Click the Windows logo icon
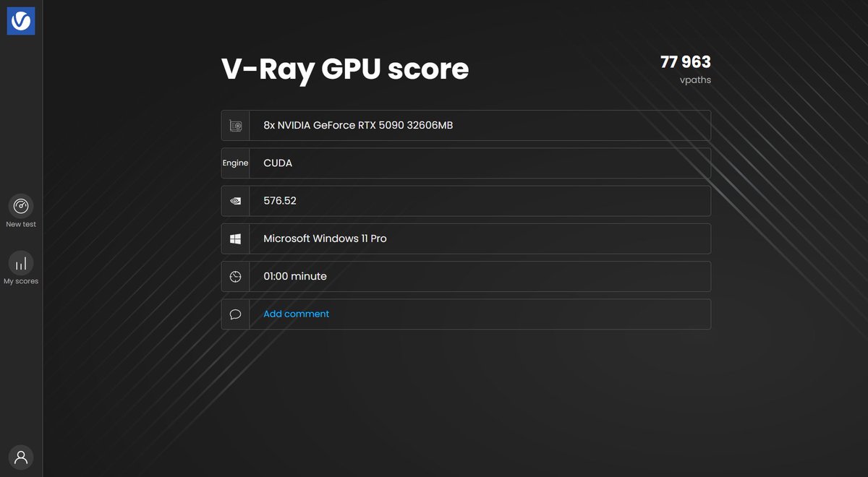Screen dimensions: 868x477 point(236,239)
